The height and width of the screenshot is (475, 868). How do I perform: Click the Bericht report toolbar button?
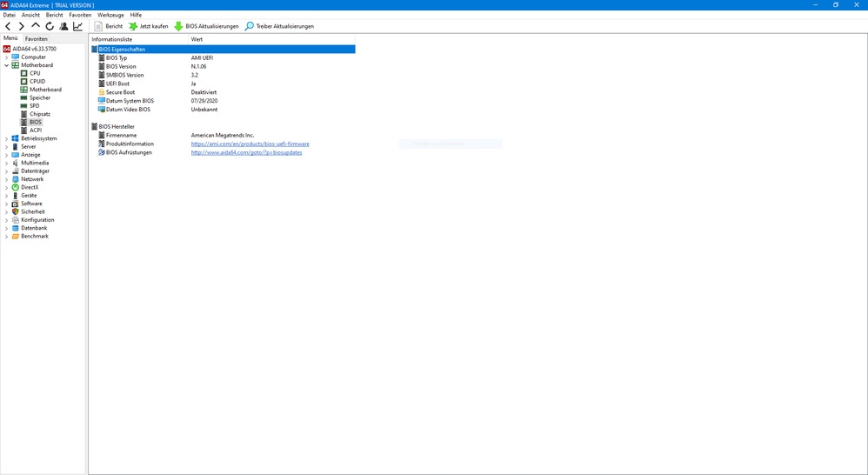click(x=108, y=26)
